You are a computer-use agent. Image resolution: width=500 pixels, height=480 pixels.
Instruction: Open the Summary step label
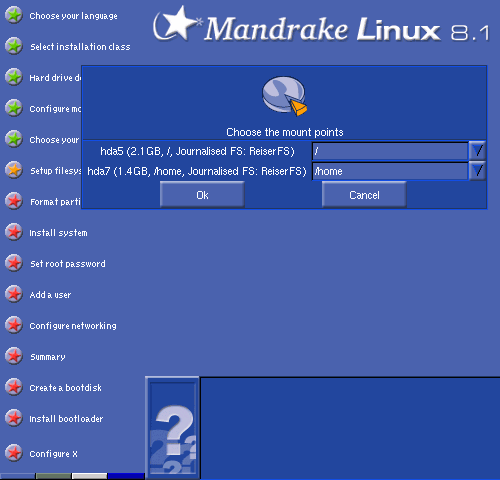[x=48, y=357]
